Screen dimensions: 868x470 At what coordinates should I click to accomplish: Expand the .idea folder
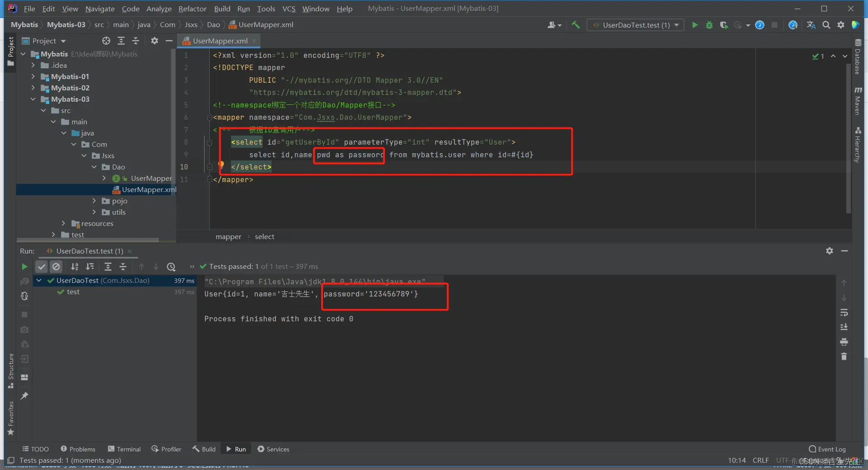click(33, 65)
